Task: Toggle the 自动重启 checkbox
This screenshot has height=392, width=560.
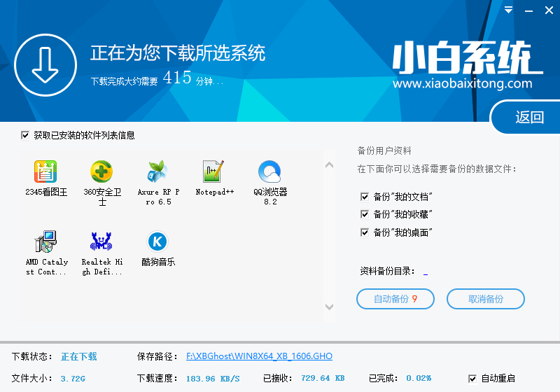Action: pos(472,378)
